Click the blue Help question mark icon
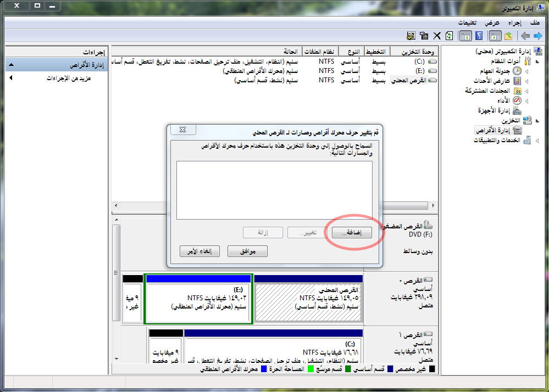The width and height of the screenshot is (549, 392). 479,36
